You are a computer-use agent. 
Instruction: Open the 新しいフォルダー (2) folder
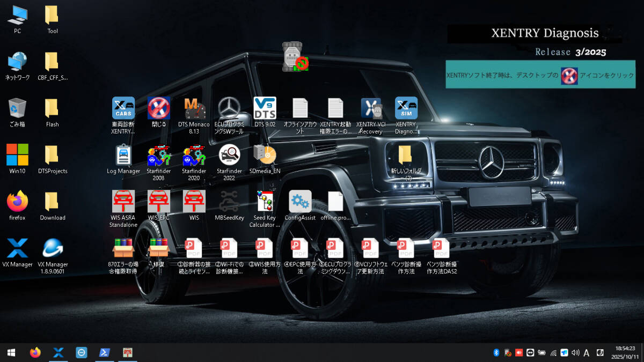(x=406, y=162)
